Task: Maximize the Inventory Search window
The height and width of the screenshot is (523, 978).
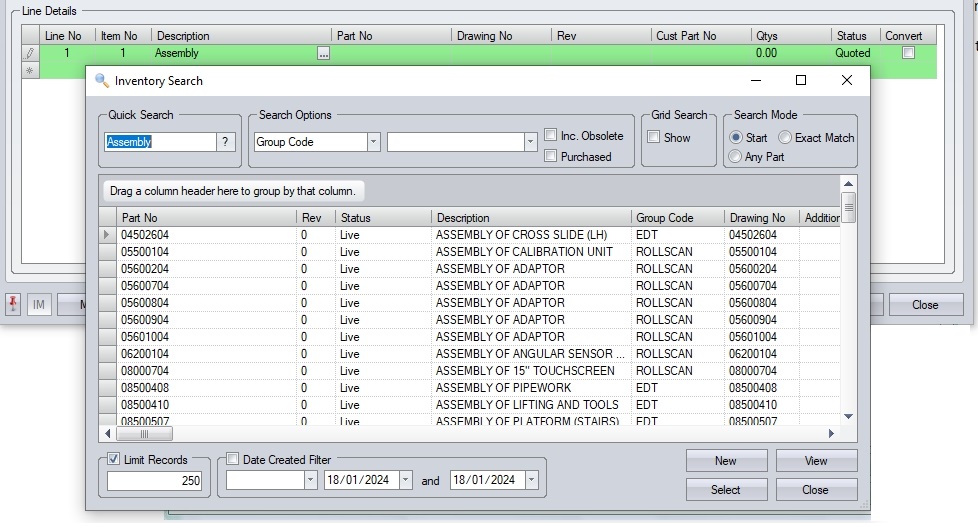Action: [x=800, y=81]
